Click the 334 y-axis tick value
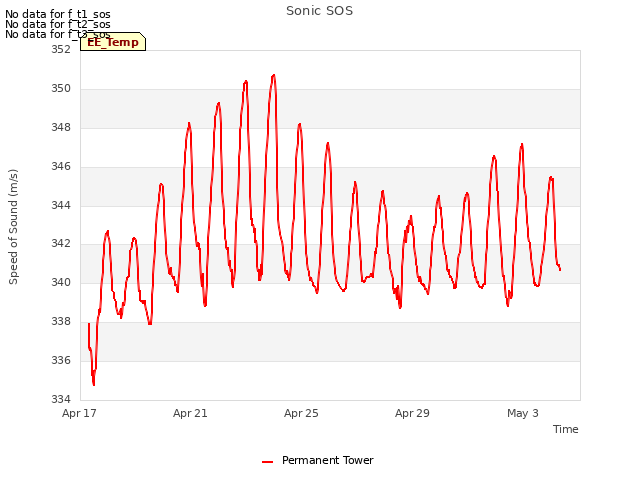 61,399
